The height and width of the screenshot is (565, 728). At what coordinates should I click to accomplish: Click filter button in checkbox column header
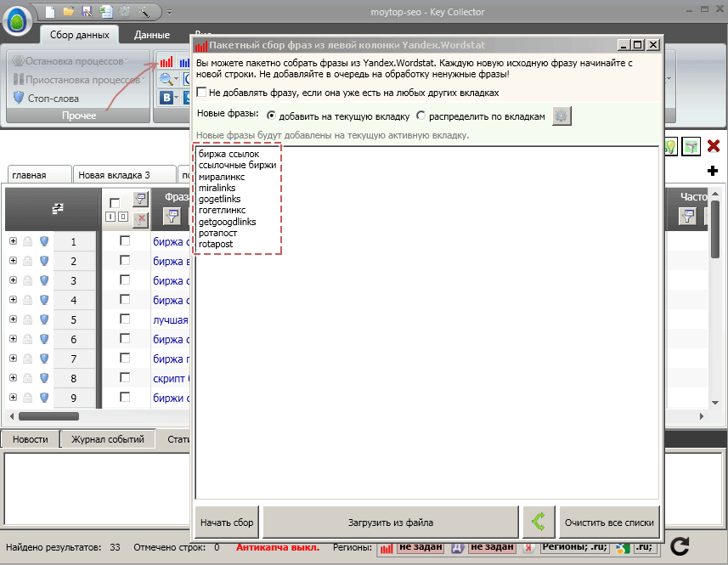click(140, 199)
